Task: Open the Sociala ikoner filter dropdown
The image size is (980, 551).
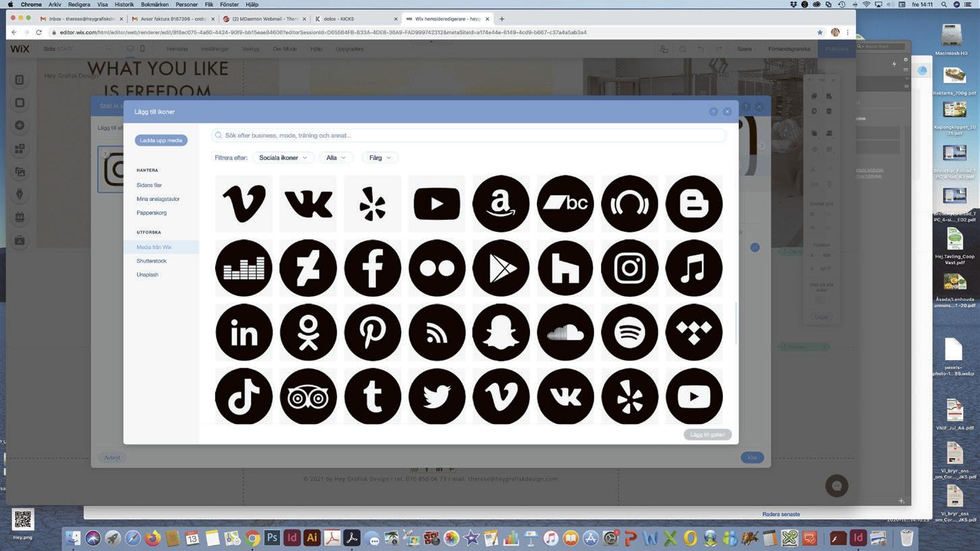Action: (x=283, y=158)
